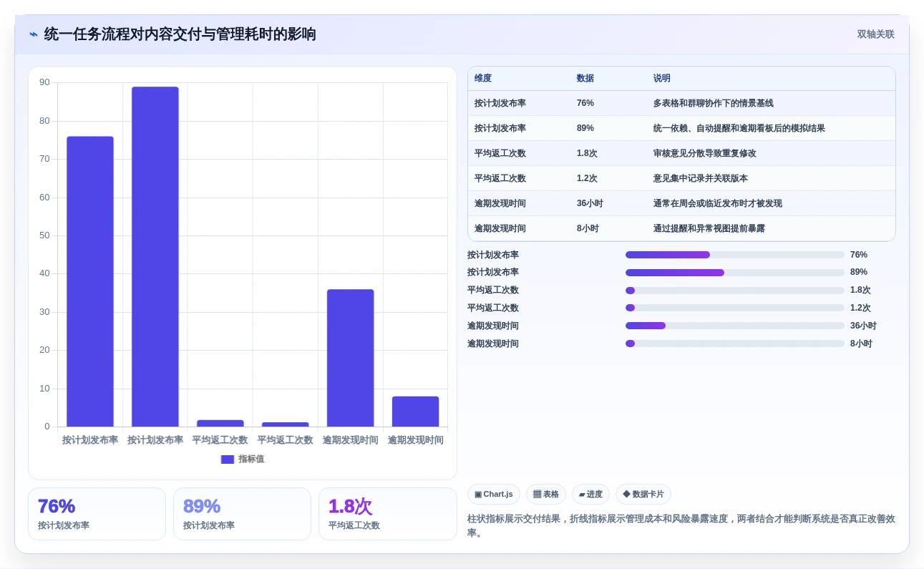Viewport: 924px width, 569px height.
Task: Click the 8小时 cell in the table
Action: [588, 228]
